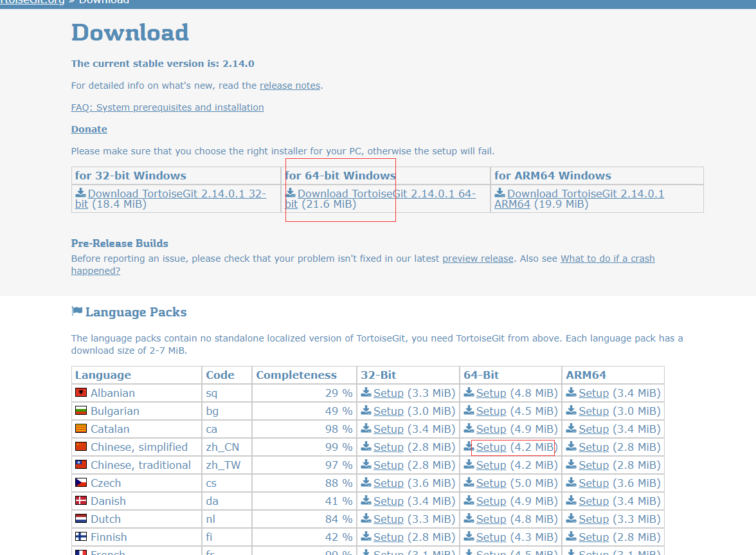This screenshot has height=555, width=756.
Task: Open the release notes link
Action: (290, 86)
